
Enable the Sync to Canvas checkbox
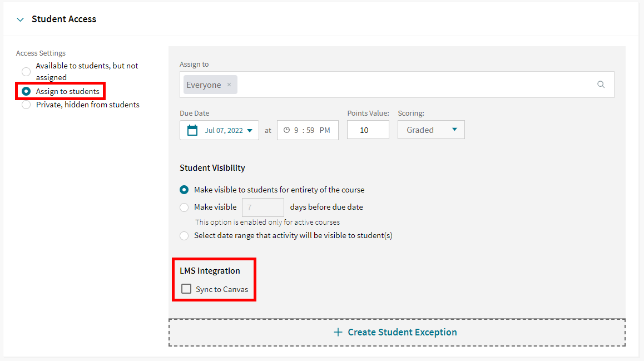(186, 289)
